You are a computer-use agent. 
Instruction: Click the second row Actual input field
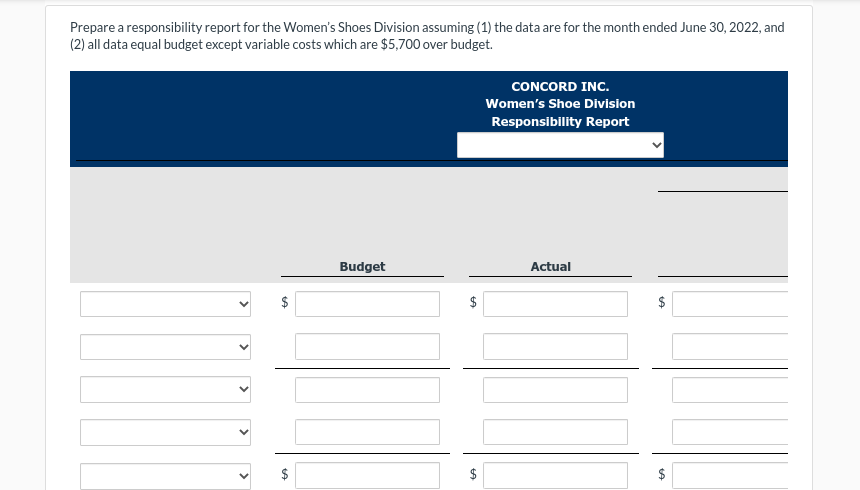pyautogui.click(x=556, y=347)
